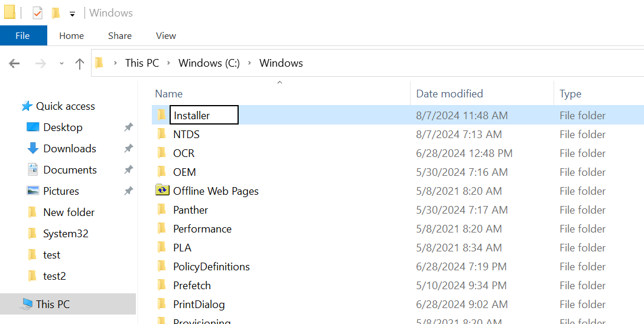The image size is (644, 324).
Task: Click the Prefetch folder icon
Action: tap(162, 284)
